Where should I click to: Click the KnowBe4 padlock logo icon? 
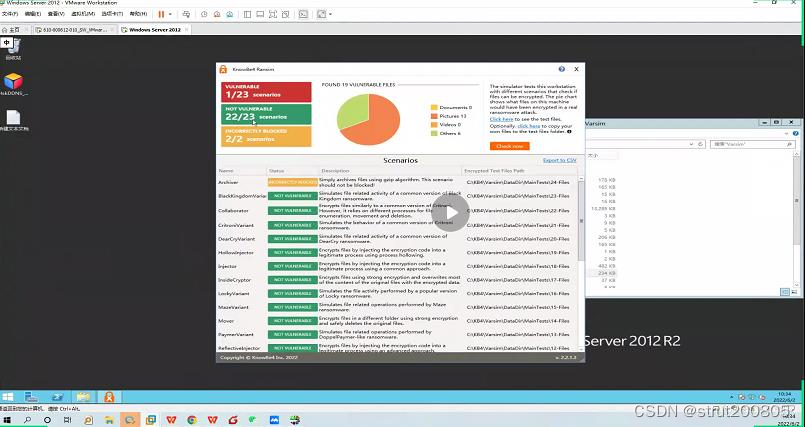click(x=223, y=69)
